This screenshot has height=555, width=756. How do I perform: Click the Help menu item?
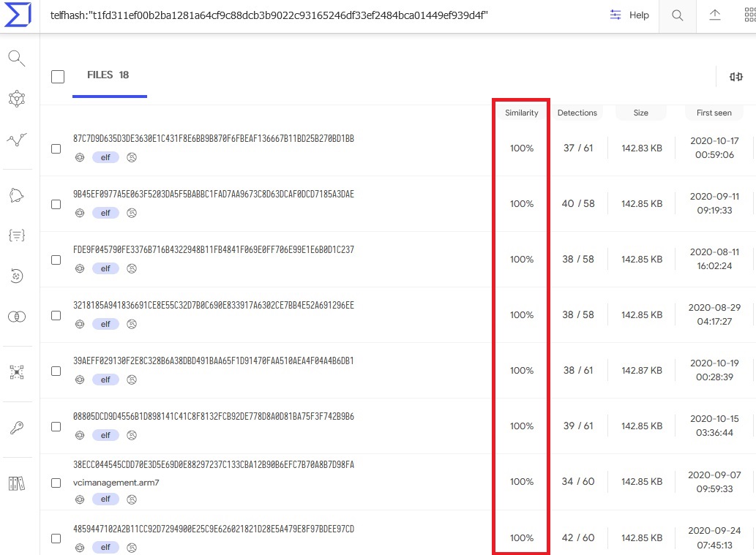639,15
